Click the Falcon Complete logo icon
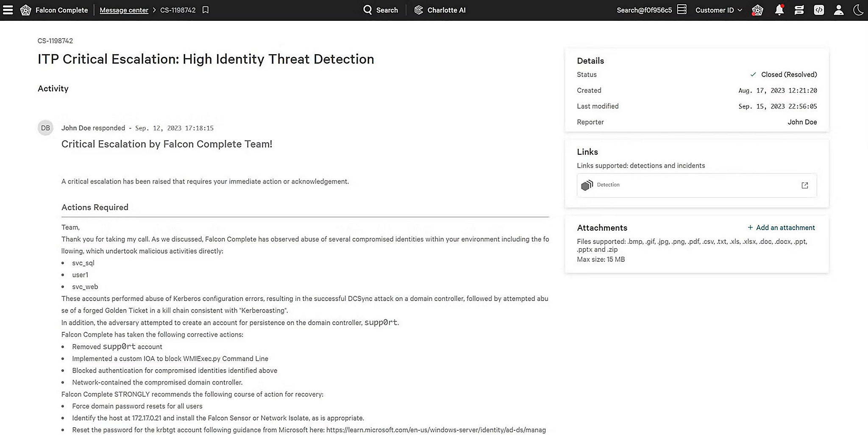The image size is (868, 435). click(26, 10)
